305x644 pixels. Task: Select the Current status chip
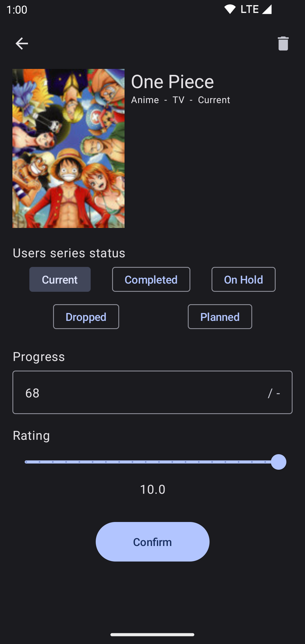pos(60,279)
